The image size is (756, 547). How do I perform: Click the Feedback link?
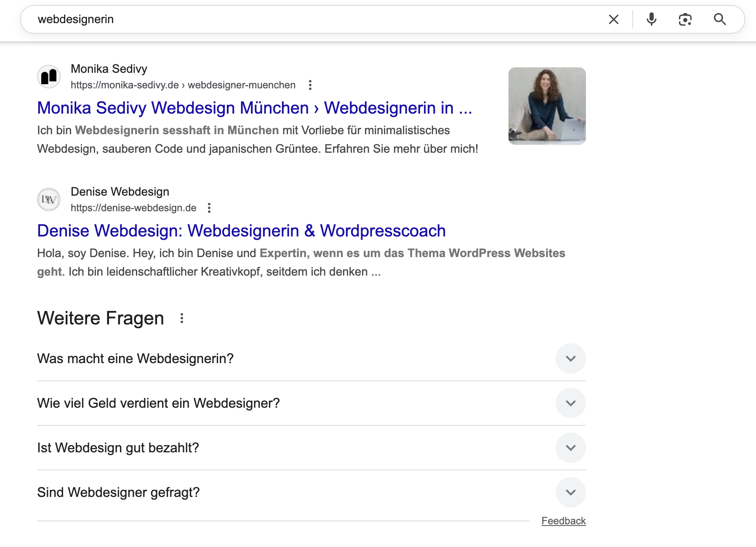[563, 521]
